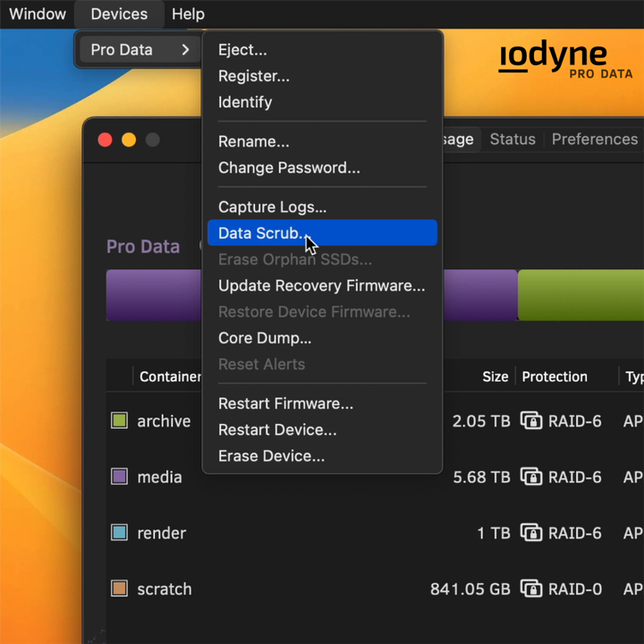
Task: Expand the Pro Data submenu arrow
Action: (x=186, y=50)
